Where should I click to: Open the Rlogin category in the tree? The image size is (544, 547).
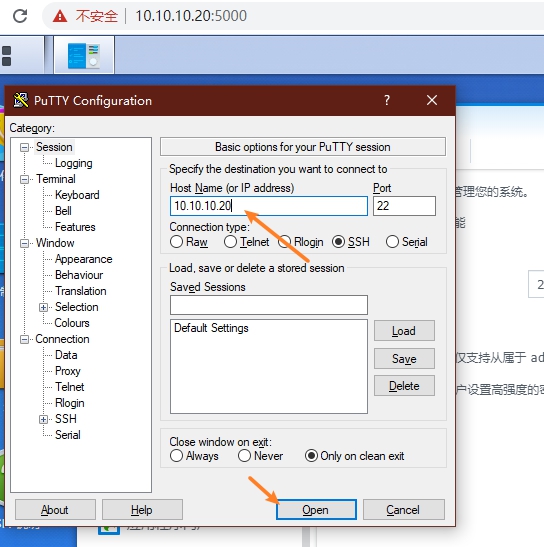click(69, 403)
